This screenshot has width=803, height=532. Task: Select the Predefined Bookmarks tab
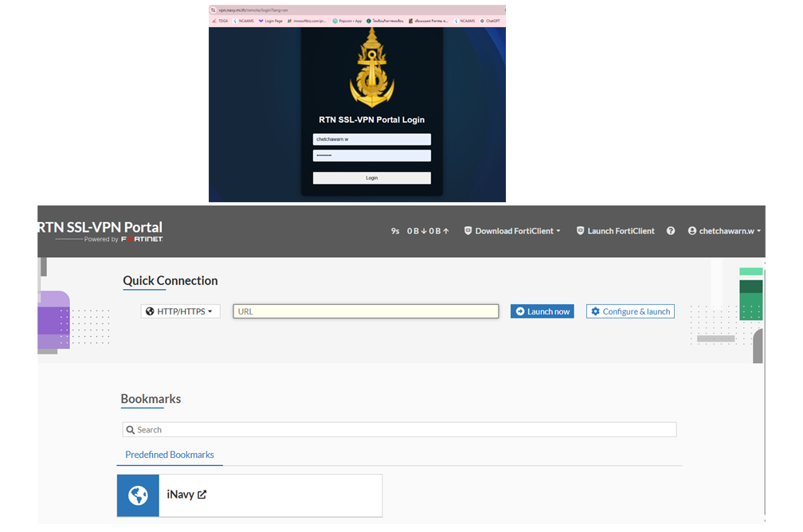170,455
